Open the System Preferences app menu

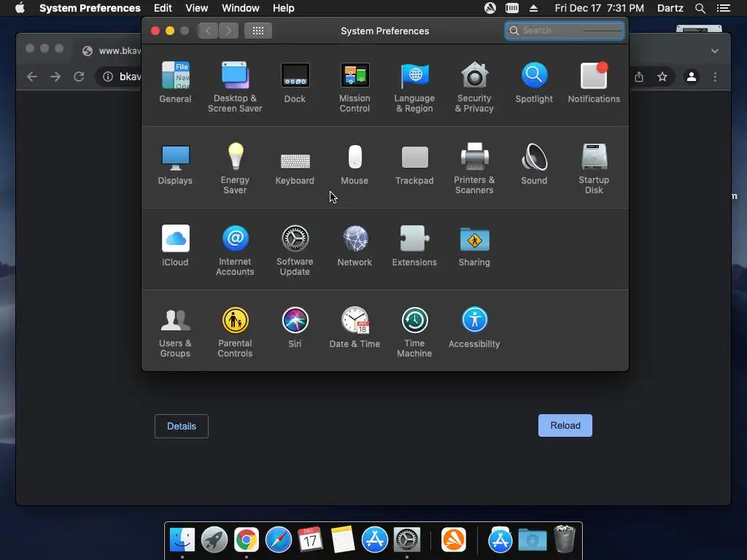(x=90, y=8)
